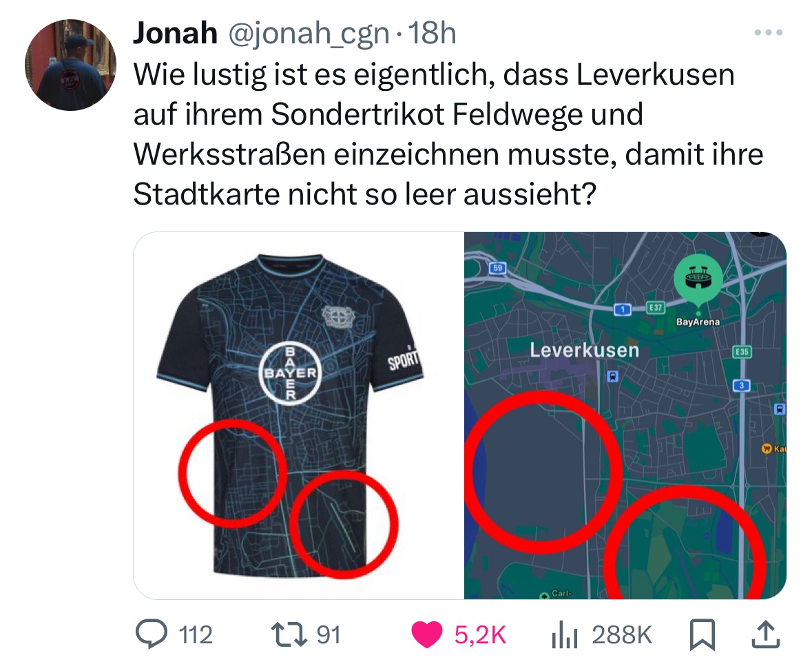Click the BAYER cross logo on jersey
The width and height of the screenshot is (812, 664).
290,373
